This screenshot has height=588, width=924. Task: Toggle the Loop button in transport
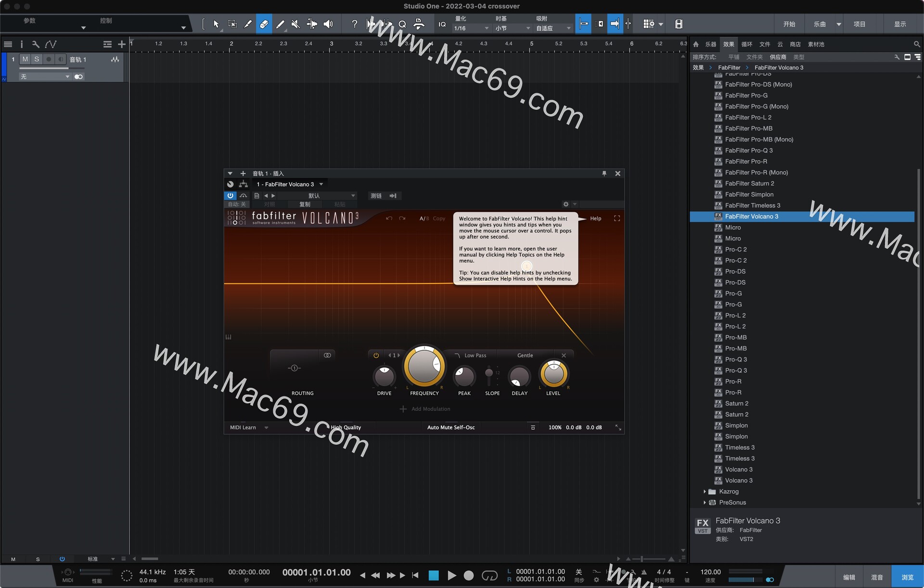coord(489,575)
